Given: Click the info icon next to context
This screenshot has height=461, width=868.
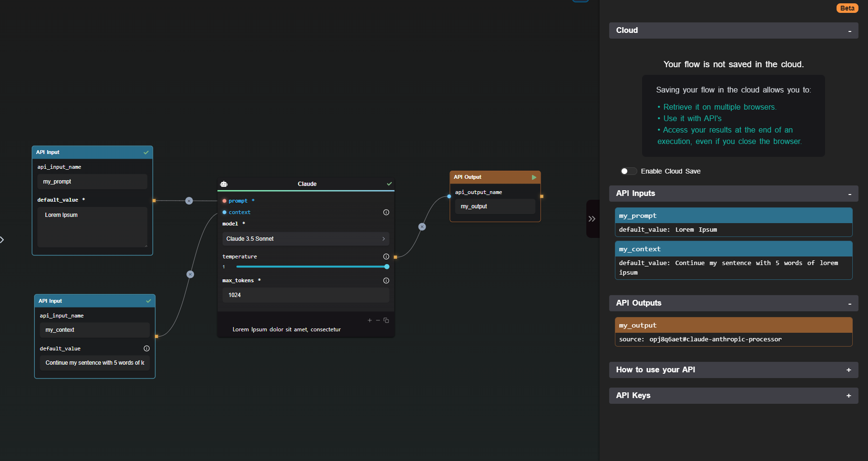Looking at the screenshot, I should (x=386, y=212).
